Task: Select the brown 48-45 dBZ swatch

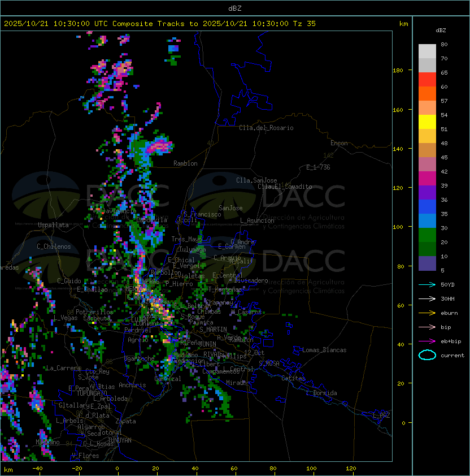Action: coord(427,150)
